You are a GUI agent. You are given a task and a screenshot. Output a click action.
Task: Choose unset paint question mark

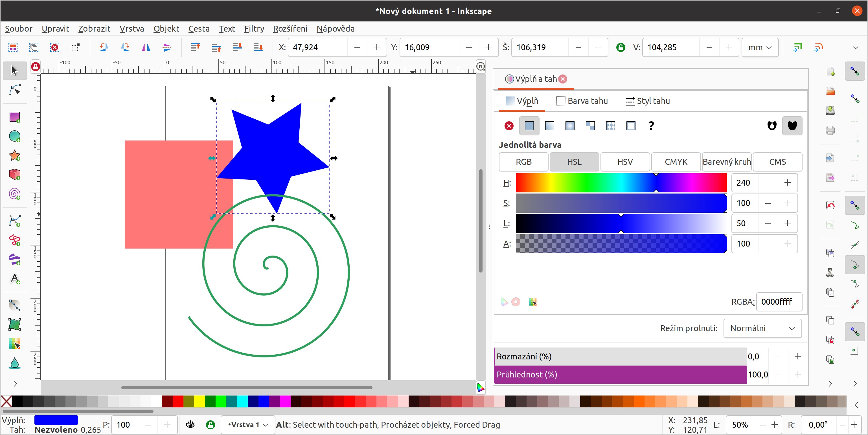[651, 126]
